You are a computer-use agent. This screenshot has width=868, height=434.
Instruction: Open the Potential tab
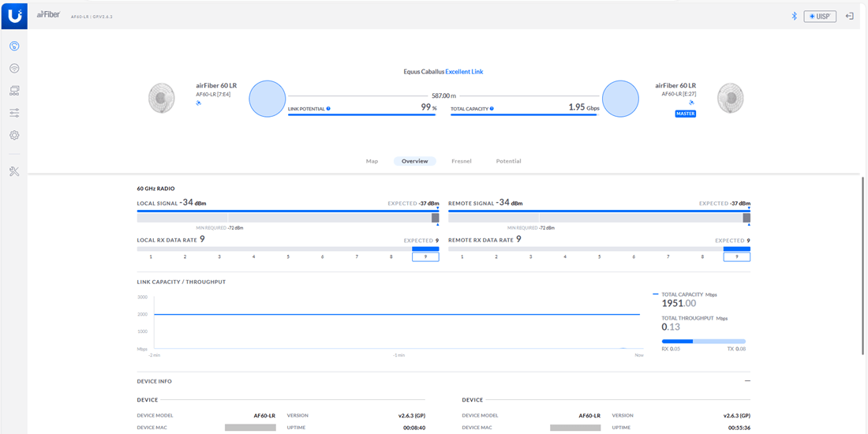pyautogui.click(x=508, y=161)
